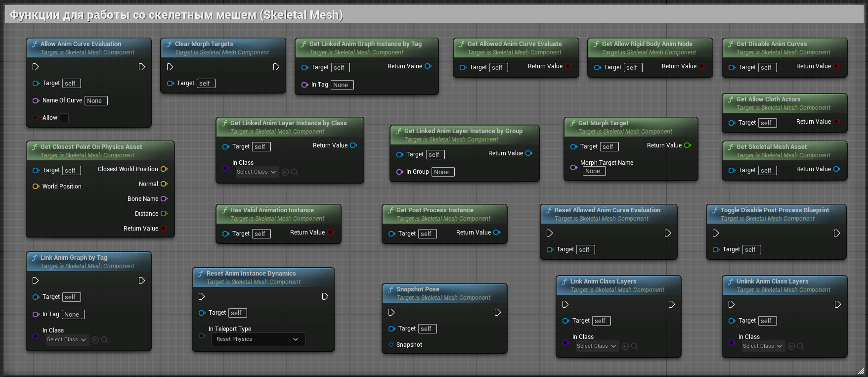Click Distance output pin
Image resolution: width=868 pixels, height=377 pixels.
(x=164, y=213)
